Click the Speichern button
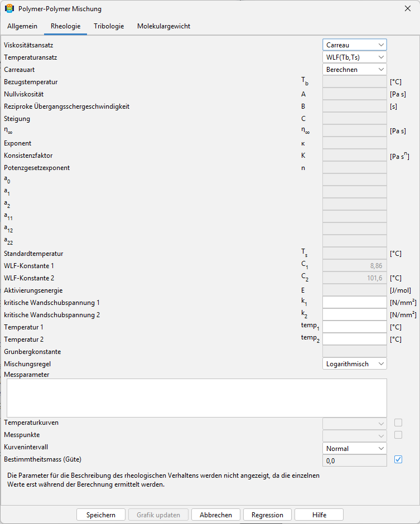420x524 pixels. click(100, 515)
